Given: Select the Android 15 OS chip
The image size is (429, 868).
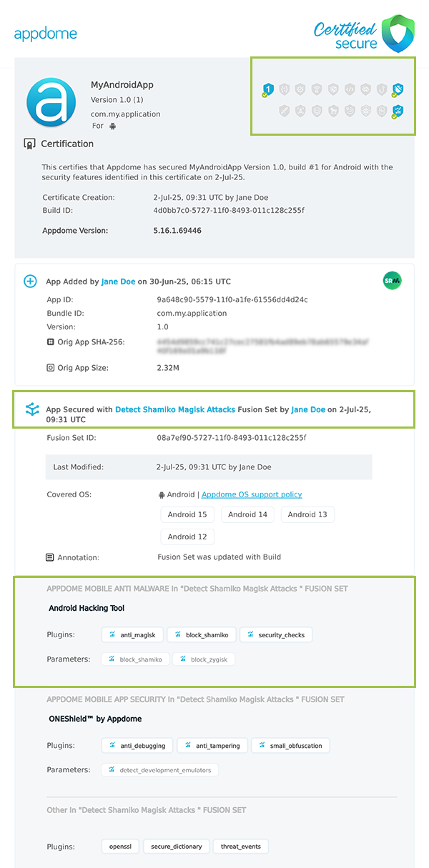Looking at the screenshot, I should tap(187, 514).
